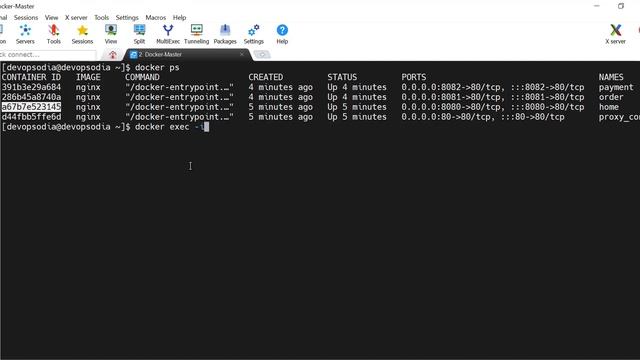
Task: Click the CONTAINER ID column header
Action: point(31,77)
